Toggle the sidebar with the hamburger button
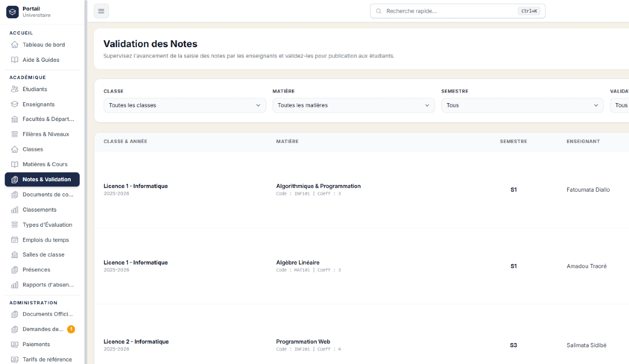 click(x=101, y=11)
